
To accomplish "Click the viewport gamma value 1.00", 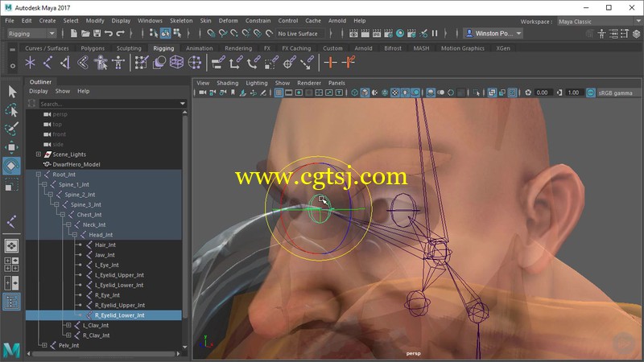I will point(573,93).
